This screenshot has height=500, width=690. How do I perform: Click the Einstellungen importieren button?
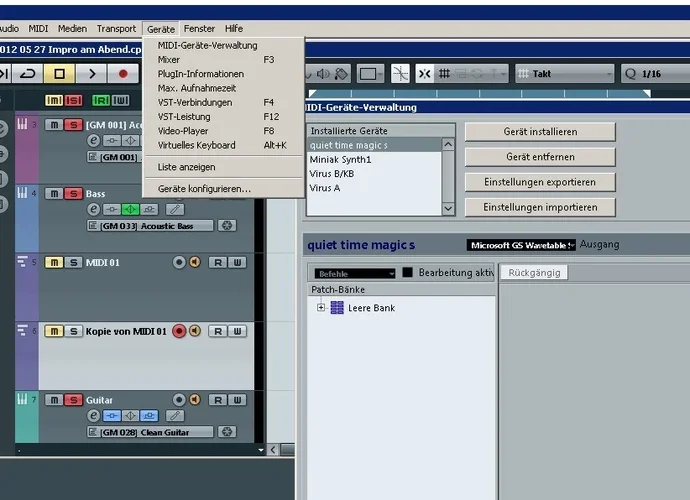[540, 207]
